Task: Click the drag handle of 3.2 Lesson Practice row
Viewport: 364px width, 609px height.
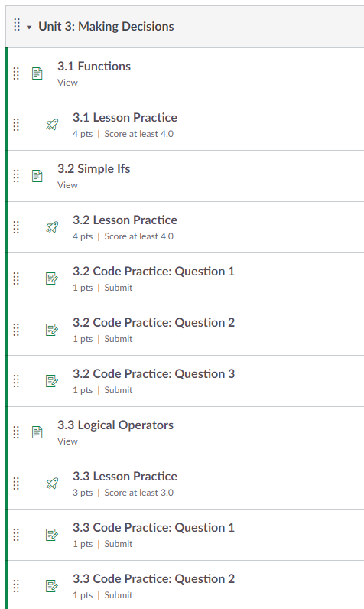Action: pos(16,227)
